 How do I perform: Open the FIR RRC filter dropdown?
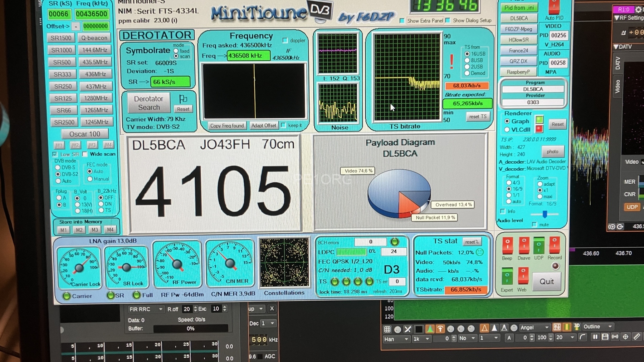click(x=146, y=309)
